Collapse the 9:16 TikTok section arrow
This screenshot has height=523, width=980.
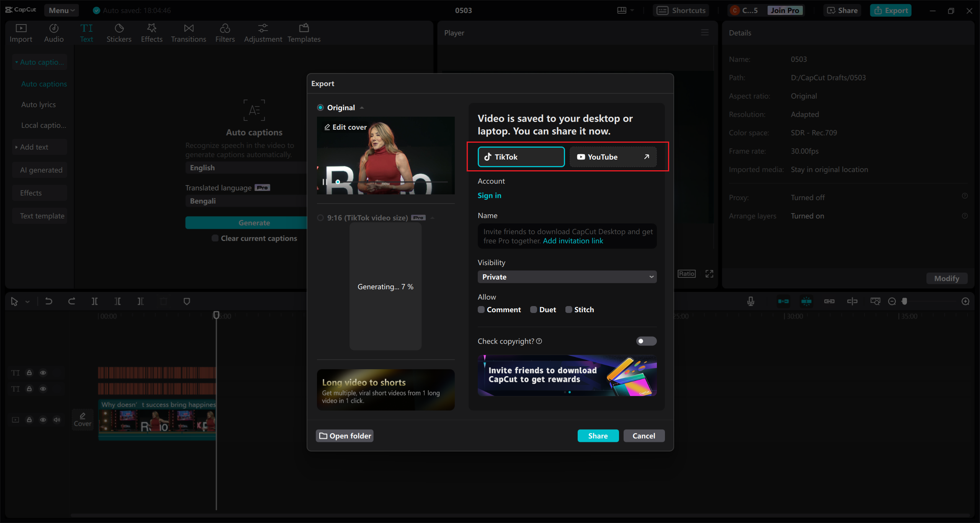(432, 218)
